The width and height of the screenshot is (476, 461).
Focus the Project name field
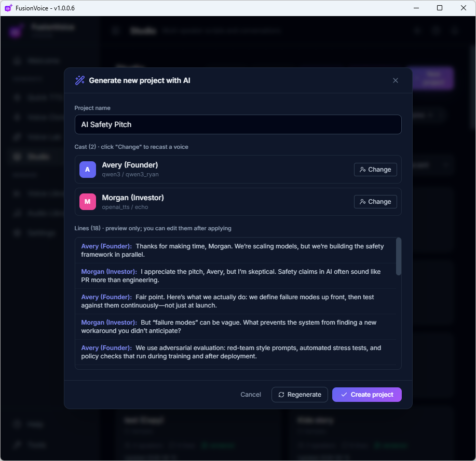(x=238, y=124)
